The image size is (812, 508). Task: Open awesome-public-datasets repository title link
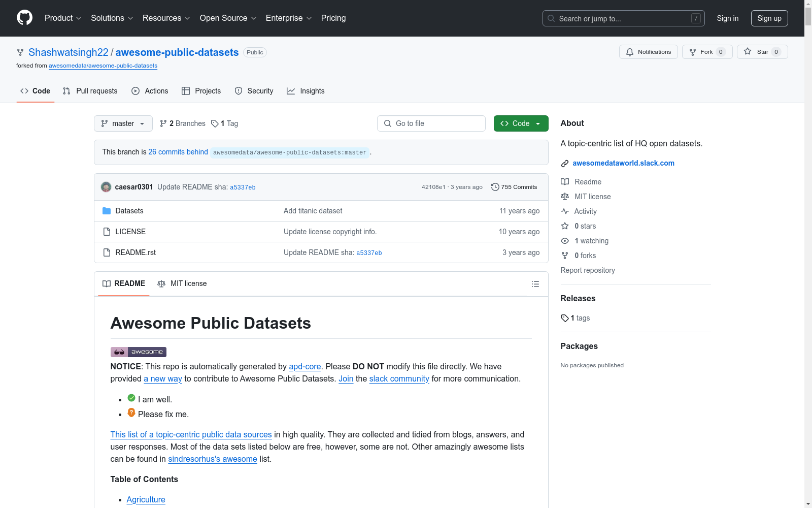click(177, 52)
